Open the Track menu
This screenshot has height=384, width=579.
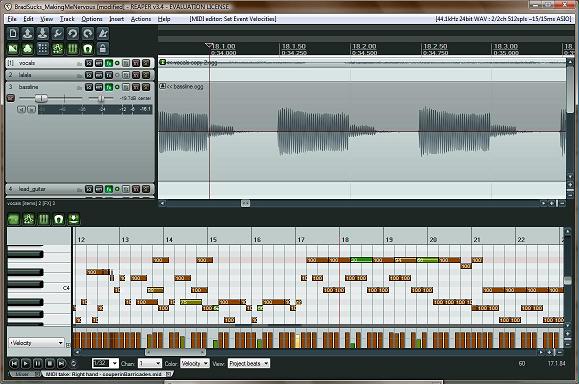(67, 19)
